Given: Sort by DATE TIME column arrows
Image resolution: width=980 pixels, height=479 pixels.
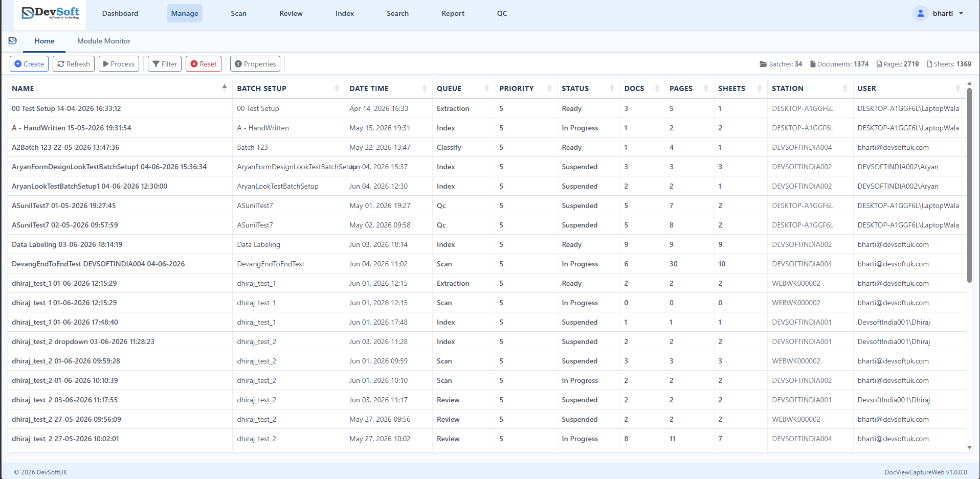Looking at the screenshot, I should [x=424, y=88].
